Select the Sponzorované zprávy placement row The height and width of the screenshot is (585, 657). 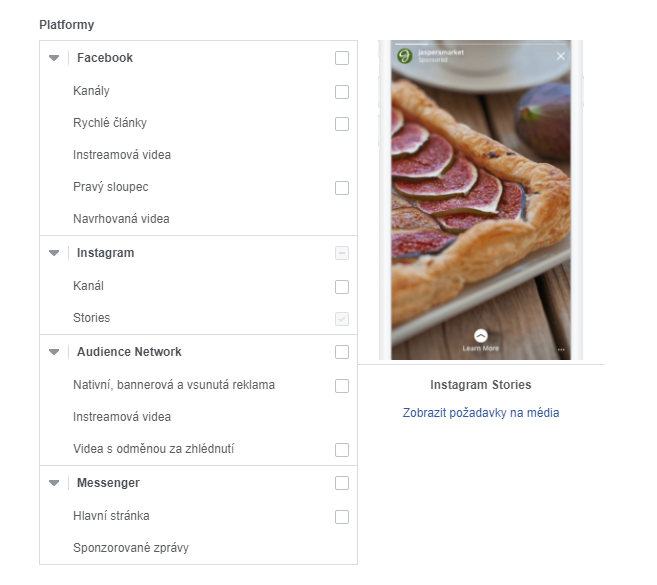click(x=199, y=548)
